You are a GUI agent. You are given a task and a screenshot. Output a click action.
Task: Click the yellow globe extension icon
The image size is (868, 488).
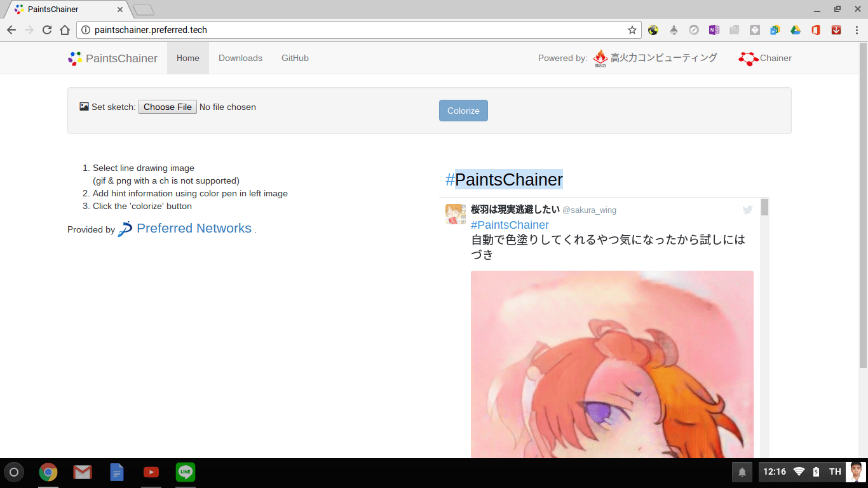[653, 30]
